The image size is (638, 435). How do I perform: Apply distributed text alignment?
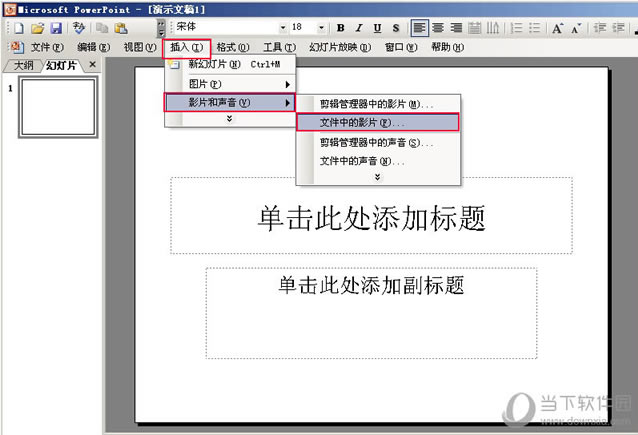474,28
